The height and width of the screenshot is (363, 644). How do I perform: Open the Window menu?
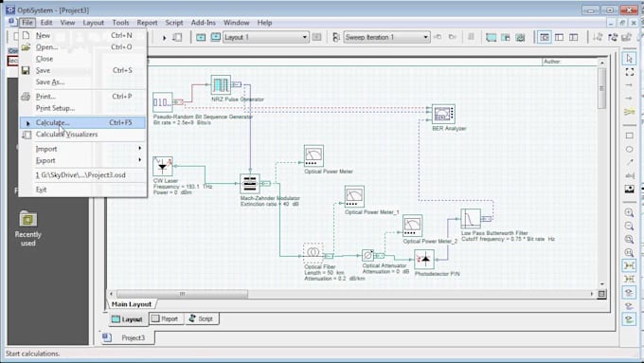(x=236, y=23)
